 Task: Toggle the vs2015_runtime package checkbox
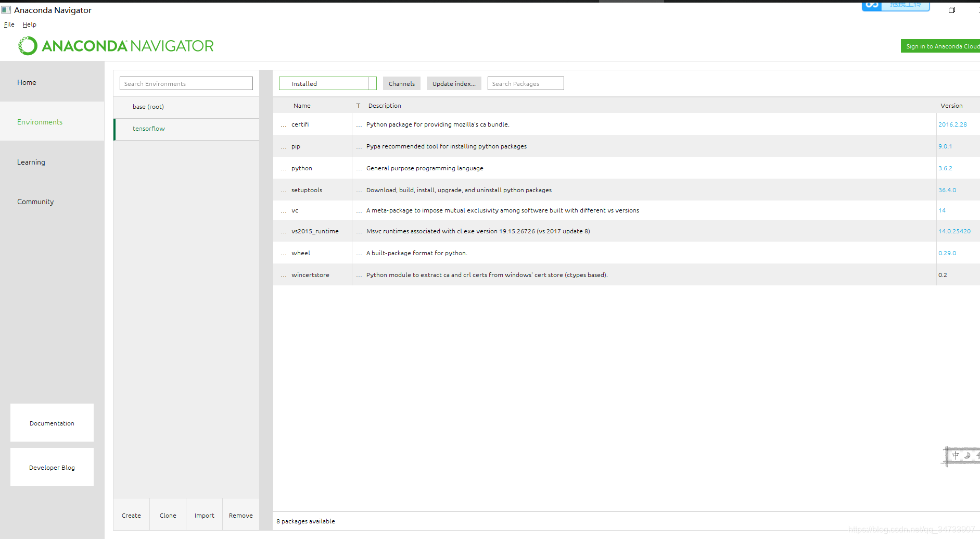(284, 232)
